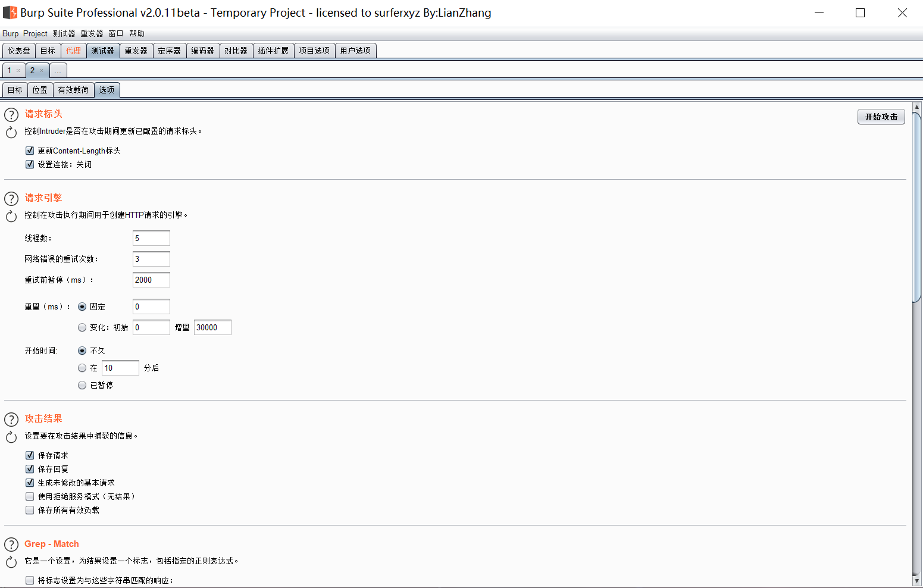Open the Burp menu

[x=11, y=33]
